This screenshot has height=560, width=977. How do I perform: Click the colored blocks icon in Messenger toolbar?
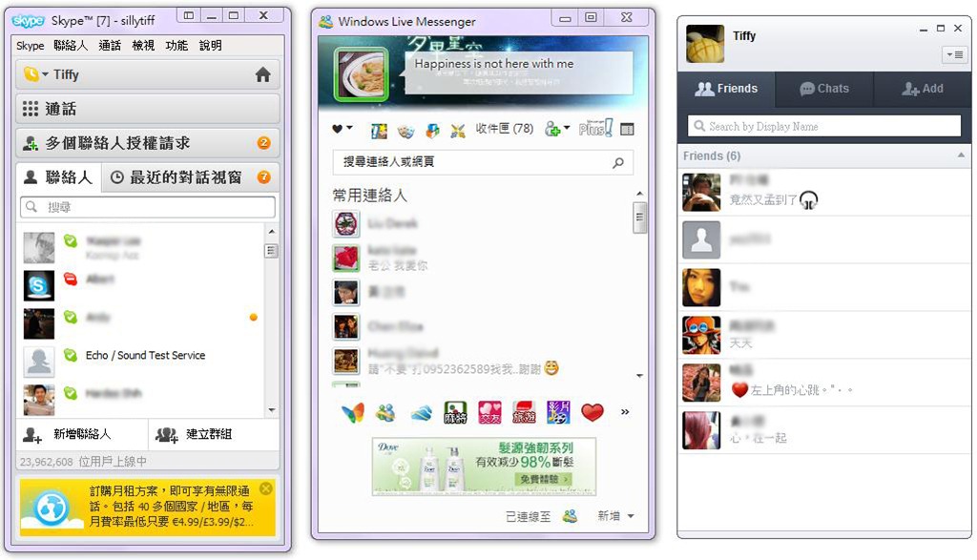(432, 130)
